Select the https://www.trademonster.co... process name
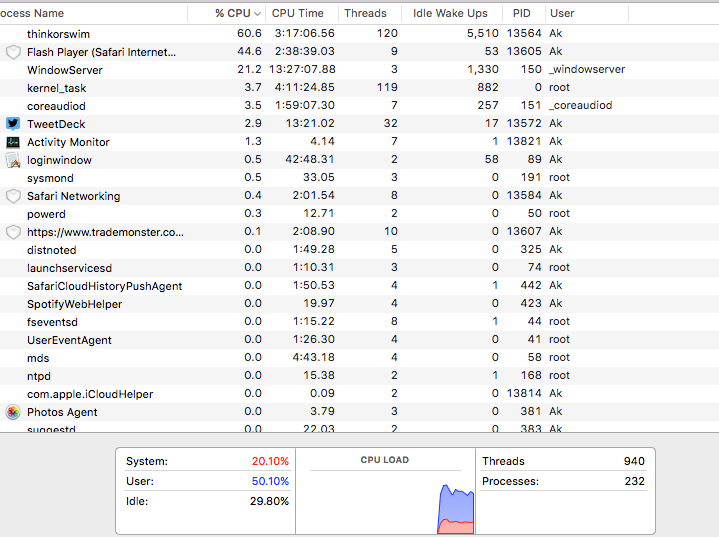The image size is (719, 537). (105, 232)
